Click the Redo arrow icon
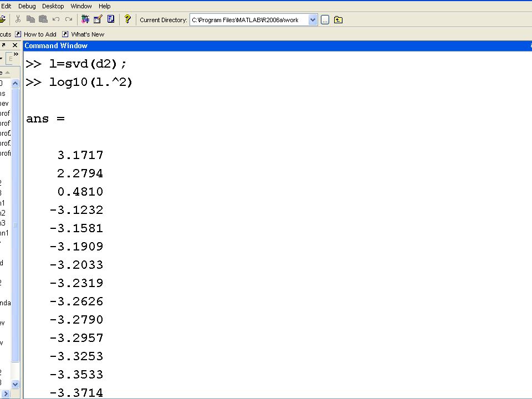Viewport: 532px width, 399px height. click(69, 19)
